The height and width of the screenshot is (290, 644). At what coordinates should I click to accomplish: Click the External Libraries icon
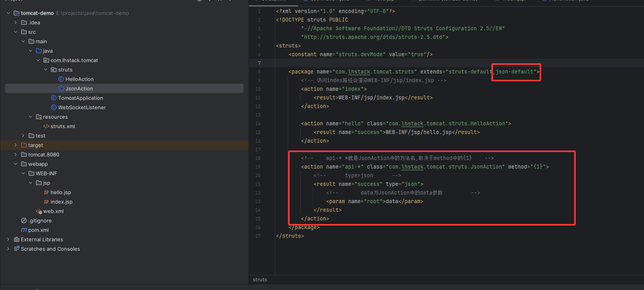click(x=16, y=240)
